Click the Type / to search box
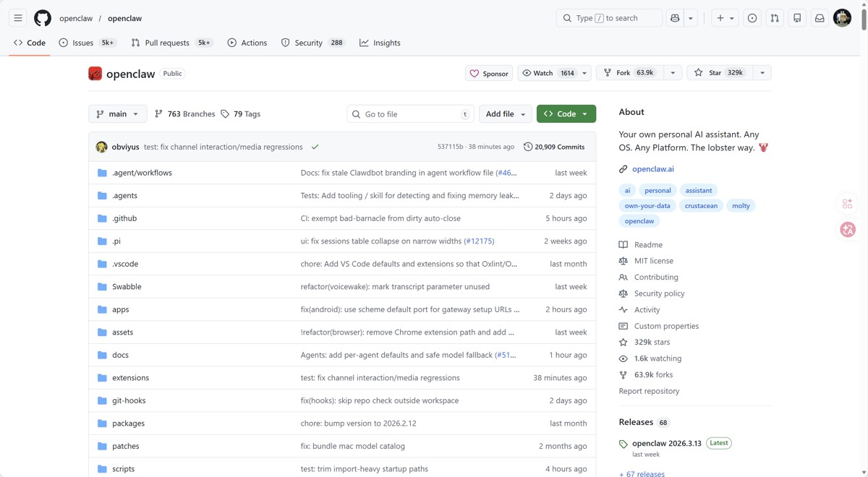868x477 pixels. (609, 18)
